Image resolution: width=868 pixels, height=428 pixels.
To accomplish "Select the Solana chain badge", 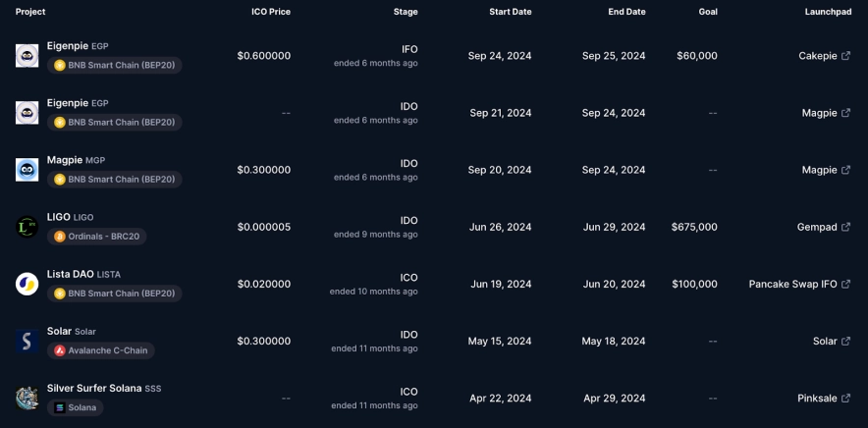I will pos(75,407).
